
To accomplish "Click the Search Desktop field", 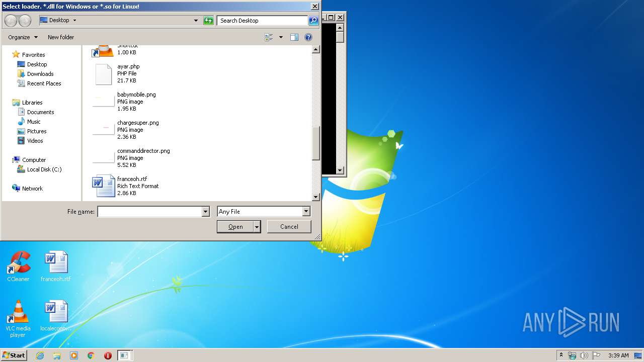I will point(263,21).
